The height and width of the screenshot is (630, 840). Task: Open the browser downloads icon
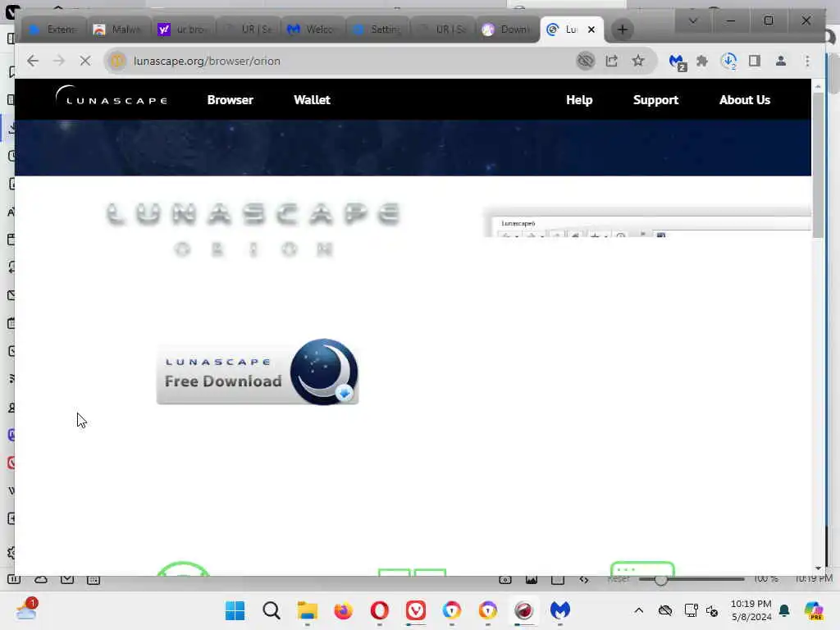tap(728, 61)
